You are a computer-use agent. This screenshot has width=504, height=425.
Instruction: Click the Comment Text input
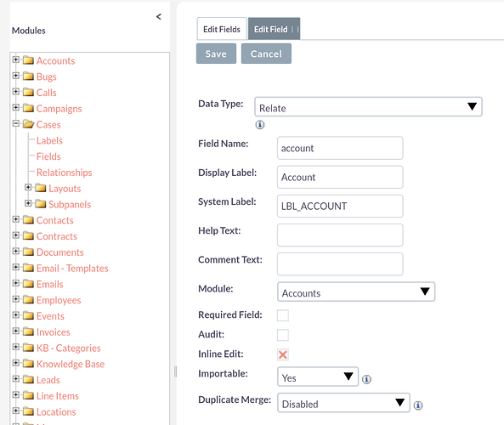340,264
